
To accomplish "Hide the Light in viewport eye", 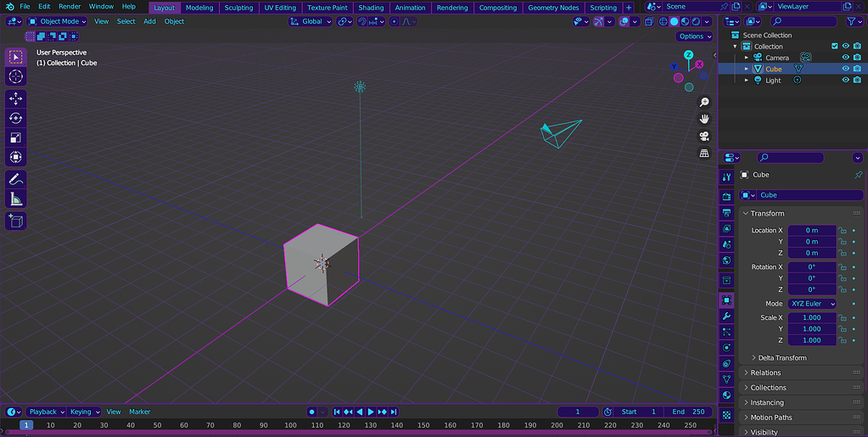I will 845,81.
